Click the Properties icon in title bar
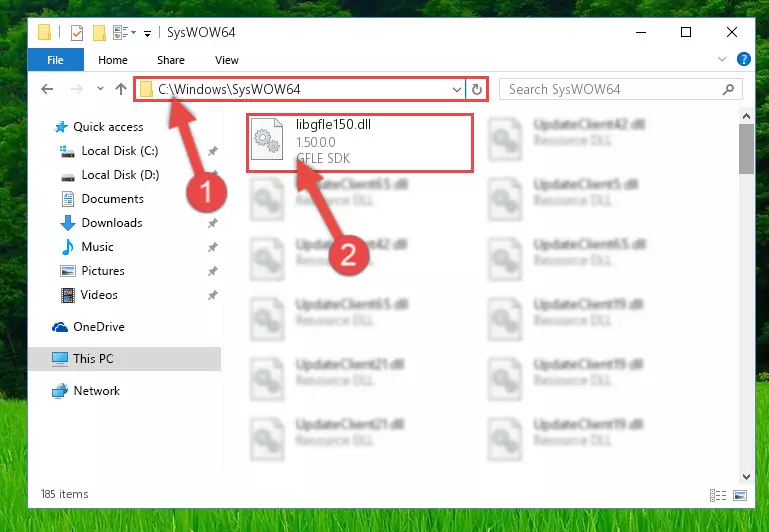 coord(77,33)
